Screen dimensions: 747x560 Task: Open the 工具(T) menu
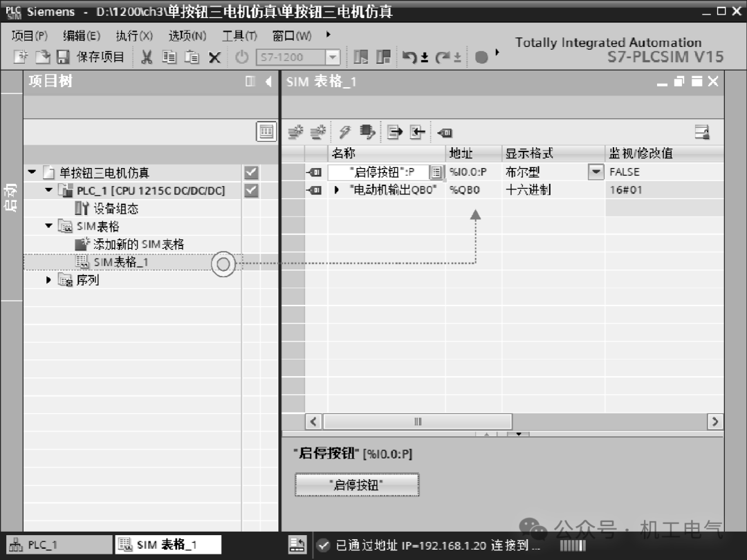click(x=239, y=36)
